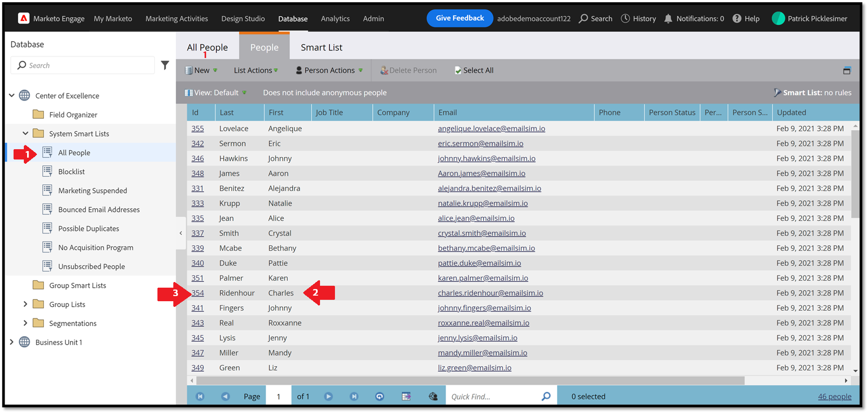The height and width of the screenshot is (413, 868).
Task: Collapse the Center of Excellence workspace
Action: tap(12, 95)
